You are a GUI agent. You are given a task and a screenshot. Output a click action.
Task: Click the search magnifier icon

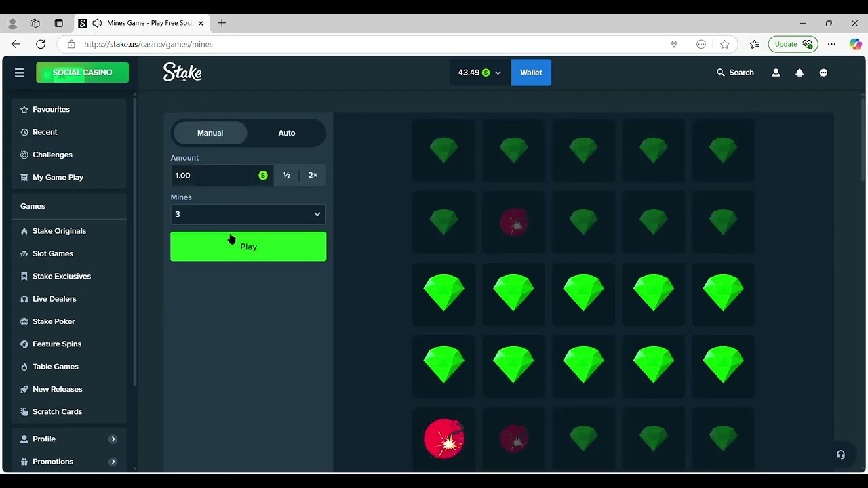pos(721,73)
